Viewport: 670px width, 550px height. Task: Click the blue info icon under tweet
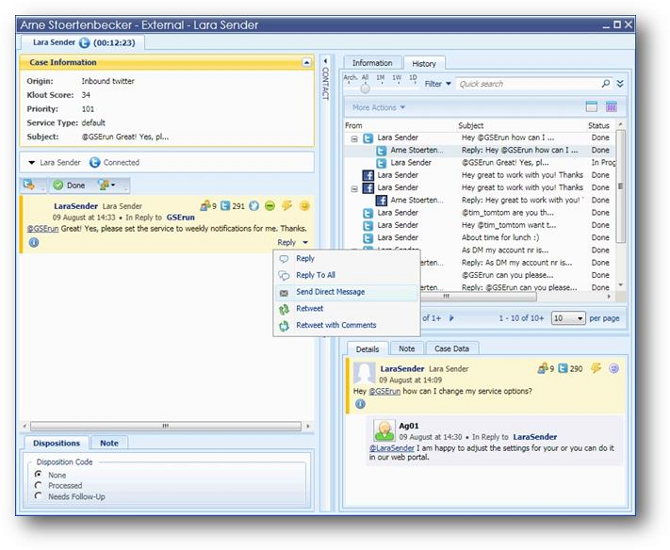point(32,242)
